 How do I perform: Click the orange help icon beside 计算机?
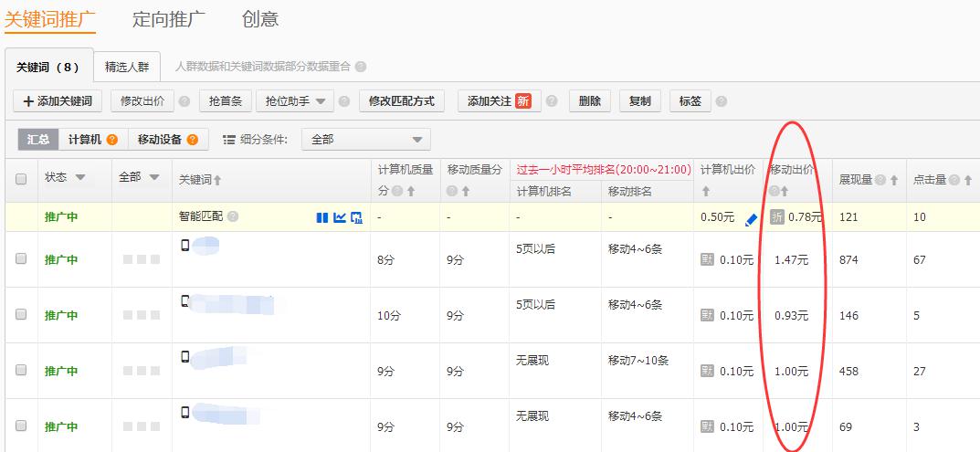point(112,140)
